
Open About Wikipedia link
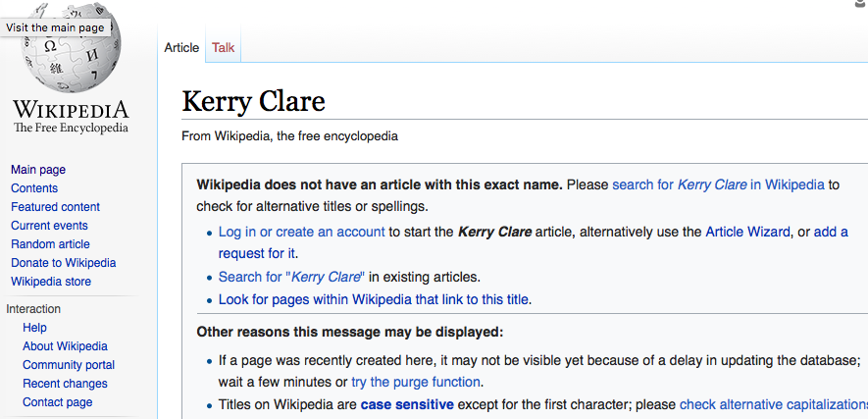tap(66, 346)
